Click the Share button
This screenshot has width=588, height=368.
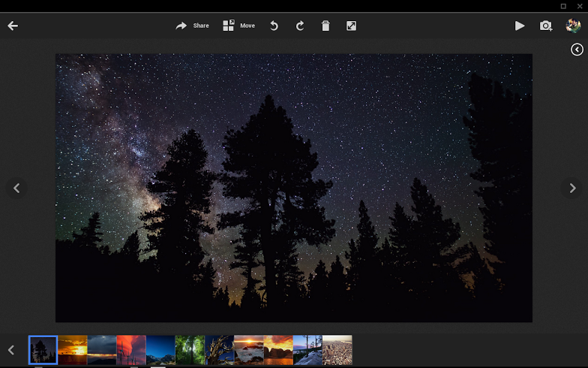click(192, 26)
